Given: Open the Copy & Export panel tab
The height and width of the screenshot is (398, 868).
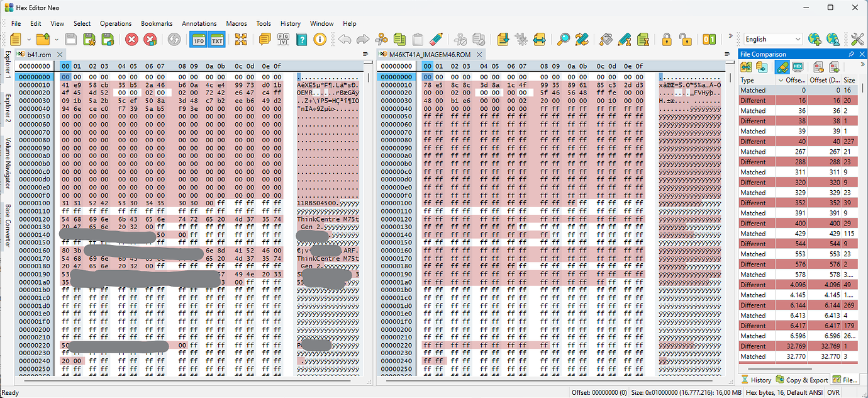Looking at the screenshot, I should (801, 379).
